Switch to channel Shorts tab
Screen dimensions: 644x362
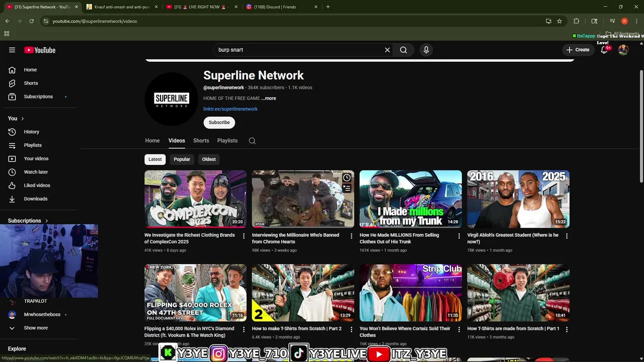tap(201, 141)
